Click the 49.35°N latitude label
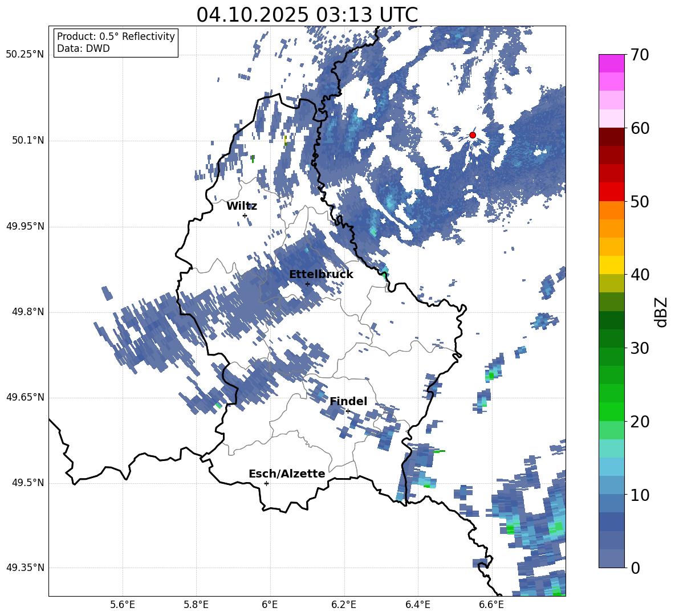The width and height of the screenshot is (675, 616). pyautogui.click(x=25, y=568)
